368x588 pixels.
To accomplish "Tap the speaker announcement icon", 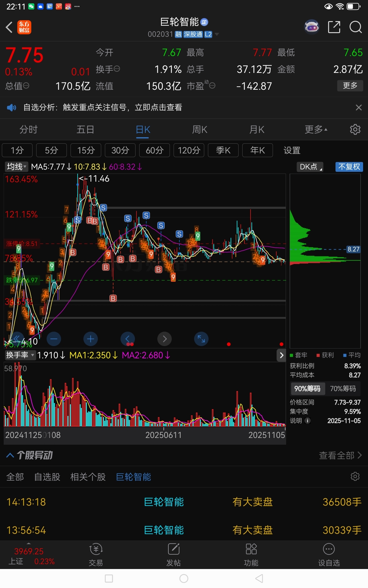I will (11, 107).
